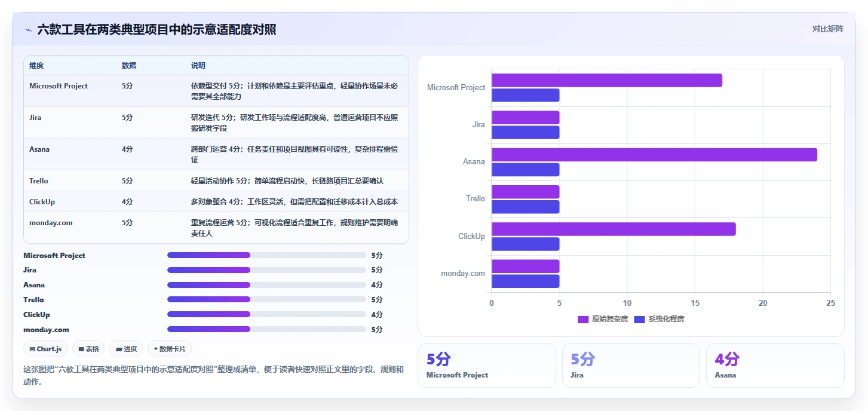Click the Asana progress bar
The height and width of the screenshot is (411, 868).
click(266, 285)
